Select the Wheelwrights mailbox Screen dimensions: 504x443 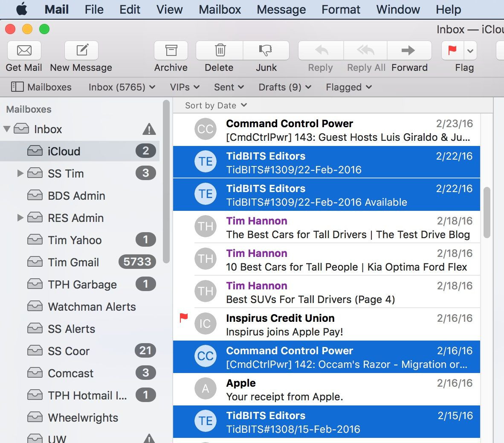80,417
